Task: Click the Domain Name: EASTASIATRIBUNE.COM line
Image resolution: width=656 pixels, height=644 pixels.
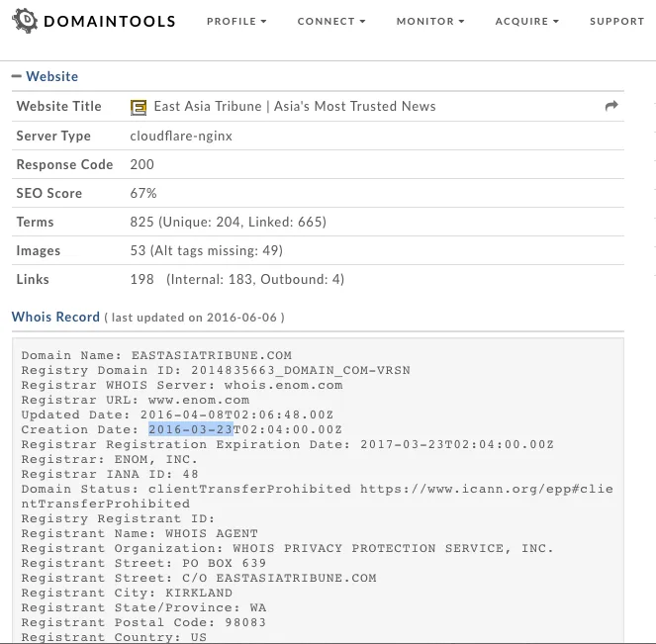Action: click(x=156, y=355)
